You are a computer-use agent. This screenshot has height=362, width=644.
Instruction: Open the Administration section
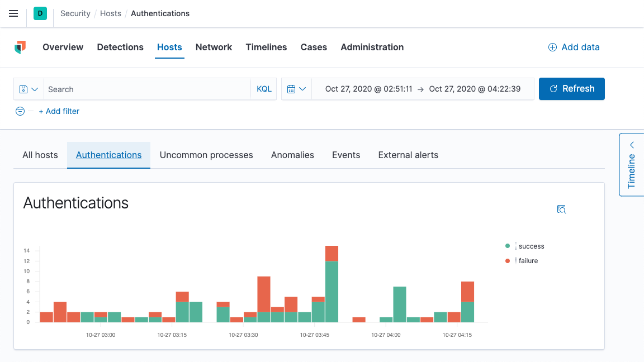372,47
